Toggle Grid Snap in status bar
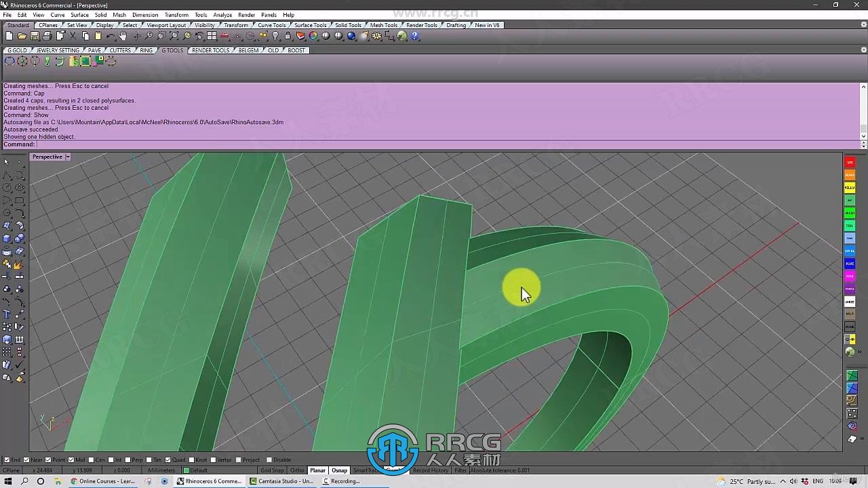This screenshot has width=868, height=488. [273, 470]
